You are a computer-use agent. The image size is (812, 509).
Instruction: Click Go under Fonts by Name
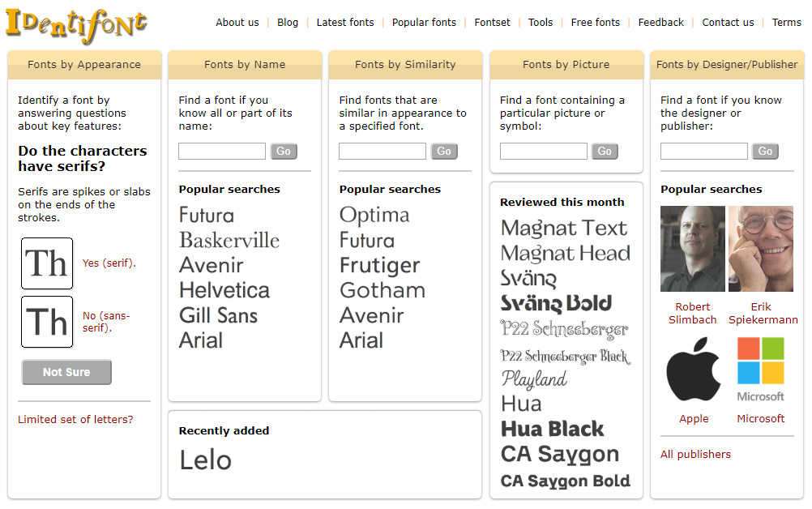(284, 152)
